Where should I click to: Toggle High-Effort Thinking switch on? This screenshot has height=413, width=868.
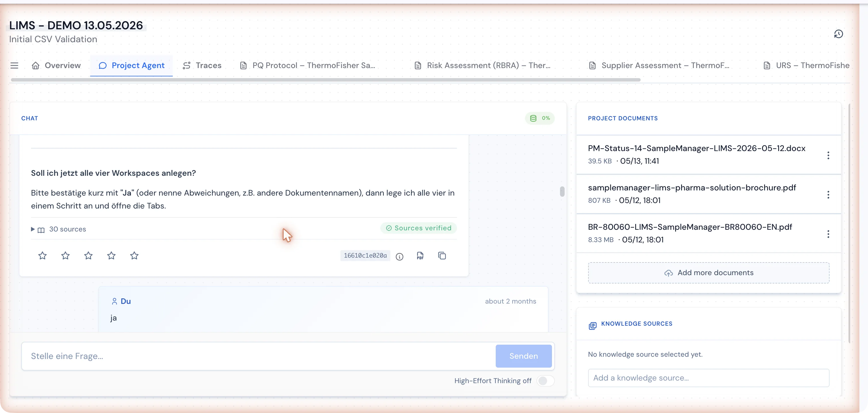tap(546, 381)
